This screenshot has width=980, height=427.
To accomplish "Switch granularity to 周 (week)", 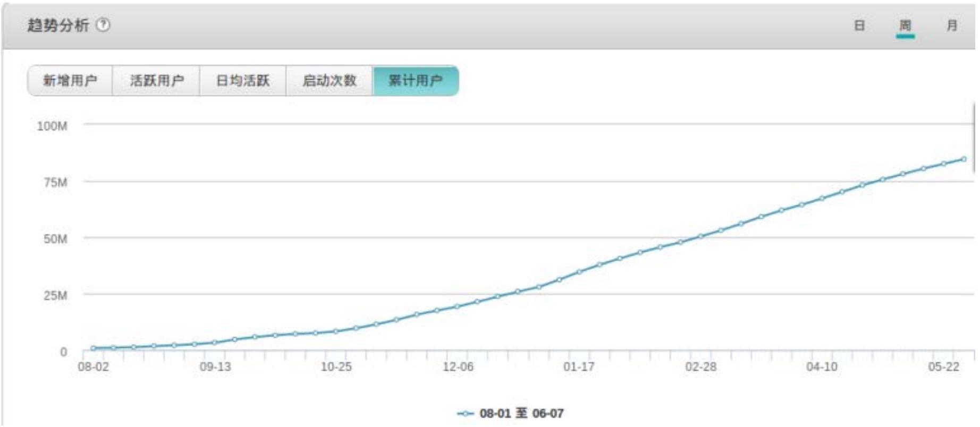I will coord(905,25).
